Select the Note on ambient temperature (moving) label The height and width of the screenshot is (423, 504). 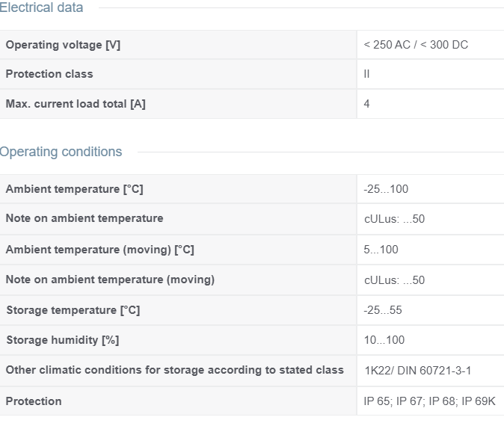(x=110, y=280)
